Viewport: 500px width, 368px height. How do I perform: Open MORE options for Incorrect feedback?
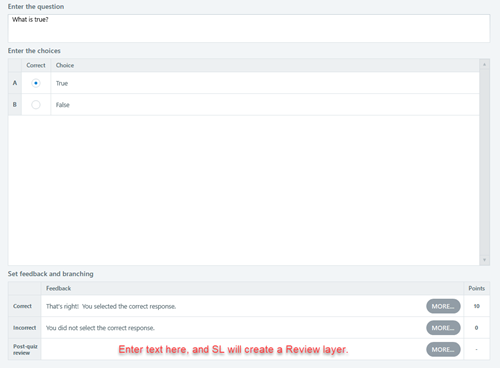click(x=443, y=328)
